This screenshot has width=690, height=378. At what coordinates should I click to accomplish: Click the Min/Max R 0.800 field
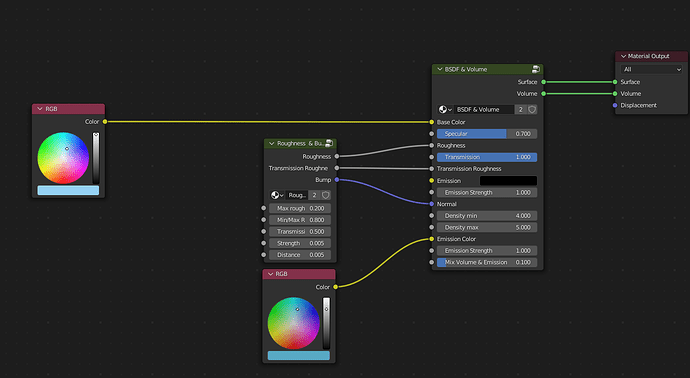pyautogui.click(x=300, y=220)
